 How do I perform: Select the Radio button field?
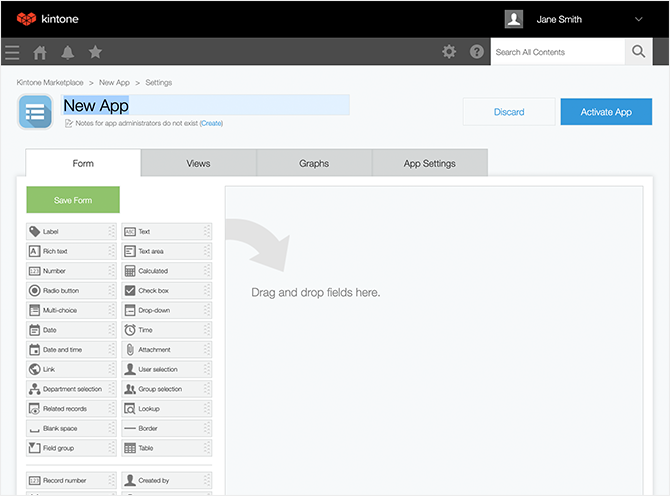point(71,291)
